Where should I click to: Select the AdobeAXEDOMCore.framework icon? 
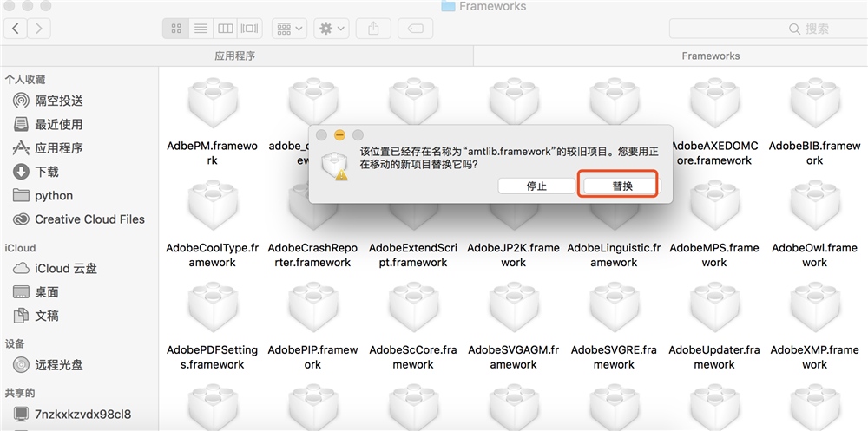714,105
